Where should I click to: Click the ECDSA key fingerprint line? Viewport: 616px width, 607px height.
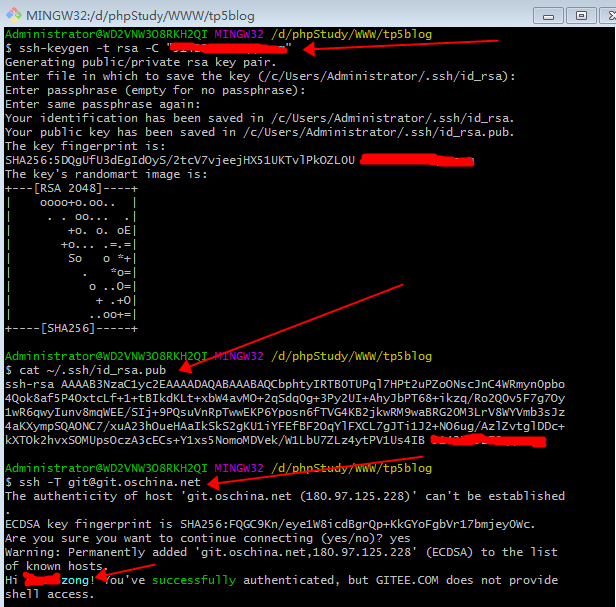pos(270,524)
